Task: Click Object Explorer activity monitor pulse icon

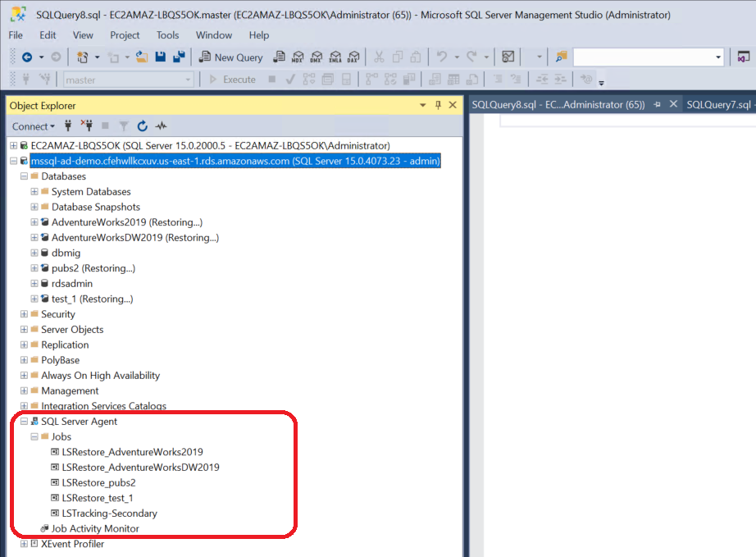Action: (x=161, y=126)
